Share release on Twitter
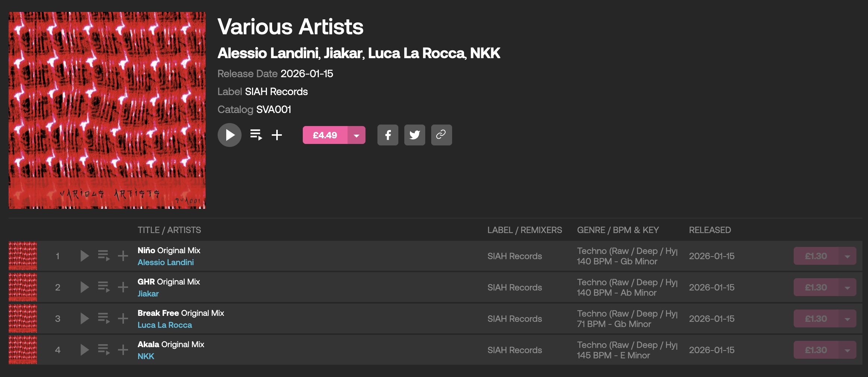The height and width of the screenshot is (377, 868). coord(414,135)
